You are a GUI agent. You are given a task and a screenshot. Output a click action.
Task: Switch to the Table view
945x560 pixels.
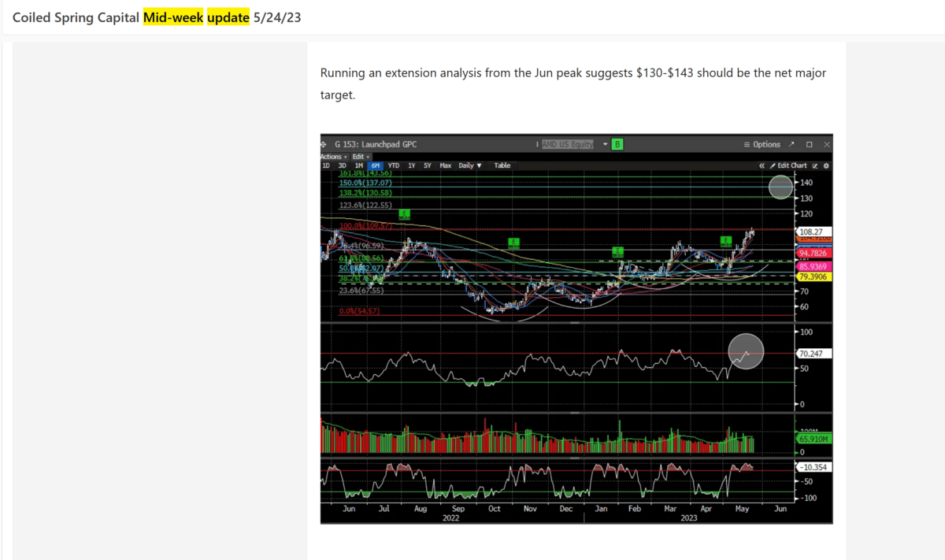502,165
